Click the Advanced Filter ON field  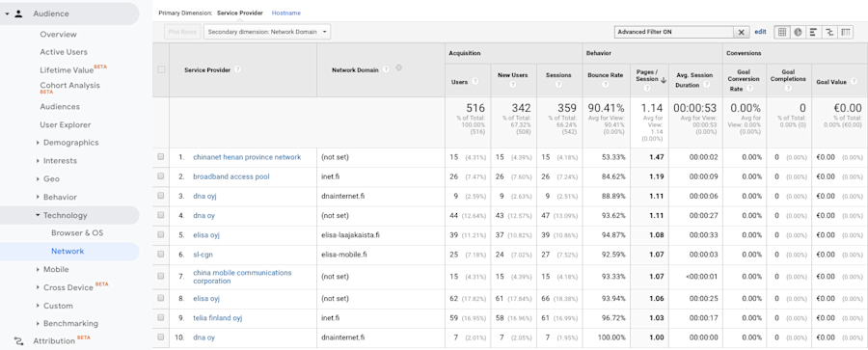pos(674,32)
